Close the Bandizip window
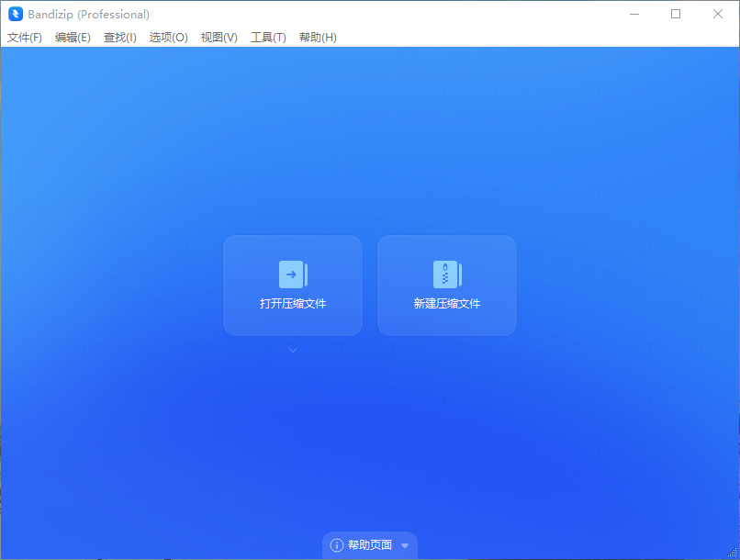 click(718, 14)
